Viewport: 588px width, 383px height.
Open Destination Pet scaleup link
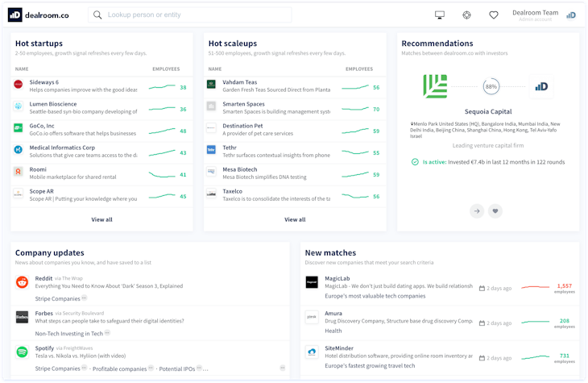(242, 126)
